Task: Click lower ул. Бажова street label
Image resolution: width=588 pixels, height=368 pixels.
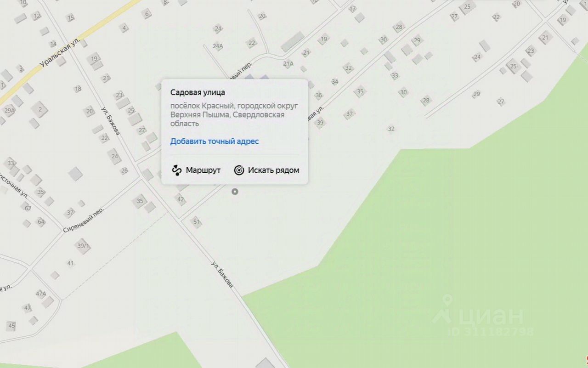Action: coord(222,275)
